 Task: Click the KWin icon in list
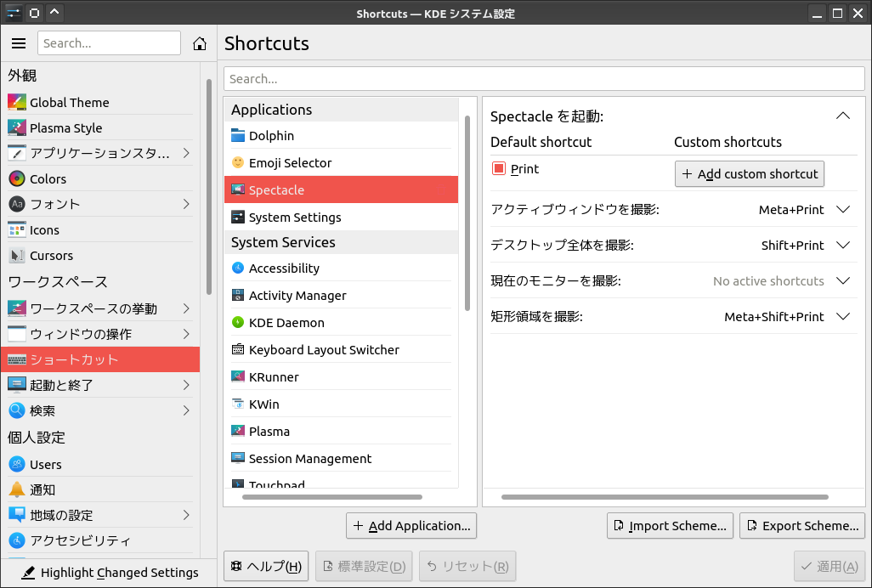coord(238,404)
